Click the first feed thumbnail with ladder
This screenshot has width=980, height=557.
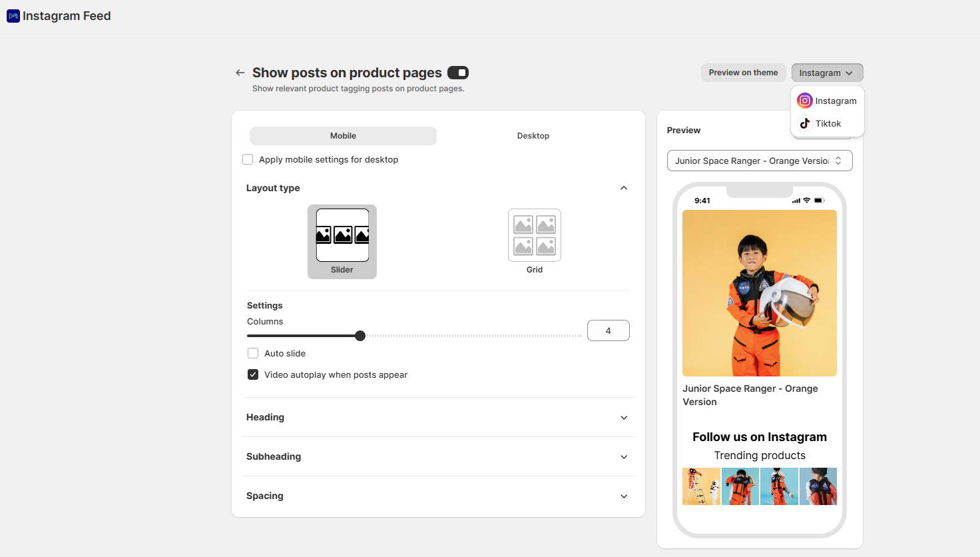[701, 486]
